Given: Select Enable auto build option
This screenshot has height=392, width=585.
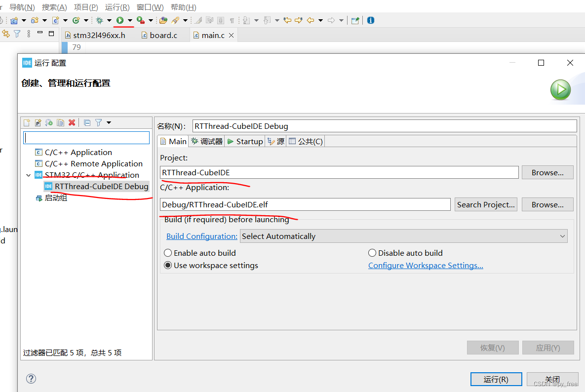Looking at the screenshot, I should tap(168, 253).
